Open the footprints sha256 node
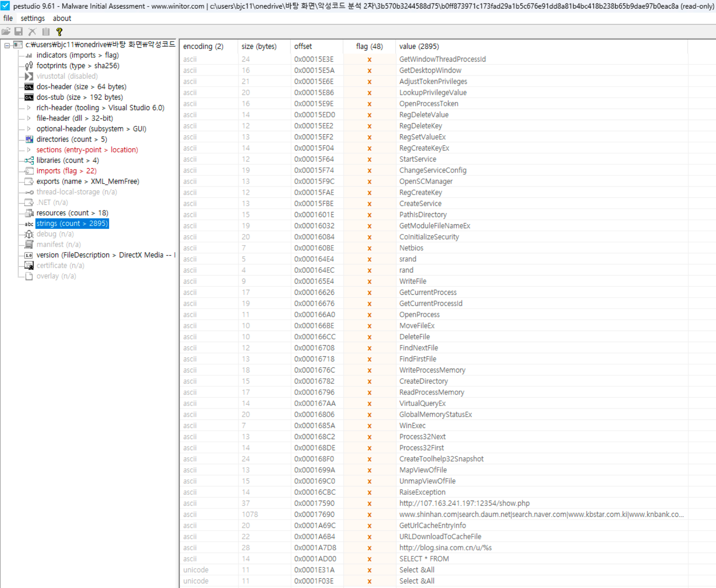This screenshot has height=588, width=716. [77, 65]
